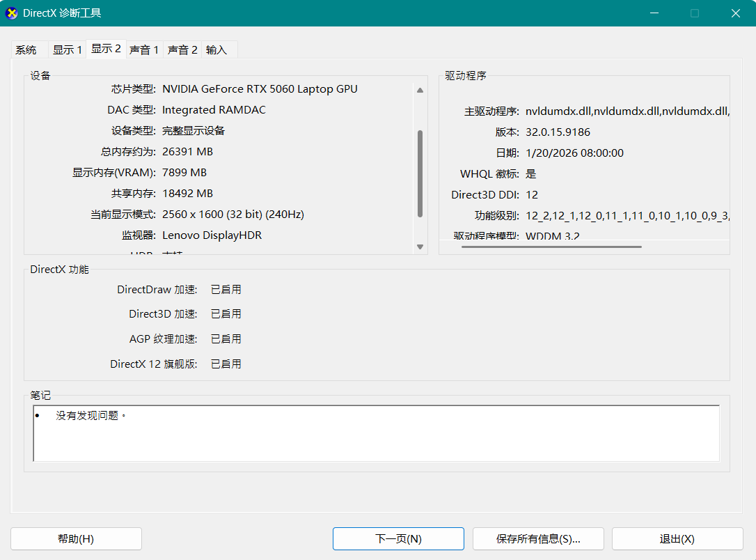This screenshot has height=560, width=756.
Task: Click the Integrated RAMDAC value
Action: [214, 110]
